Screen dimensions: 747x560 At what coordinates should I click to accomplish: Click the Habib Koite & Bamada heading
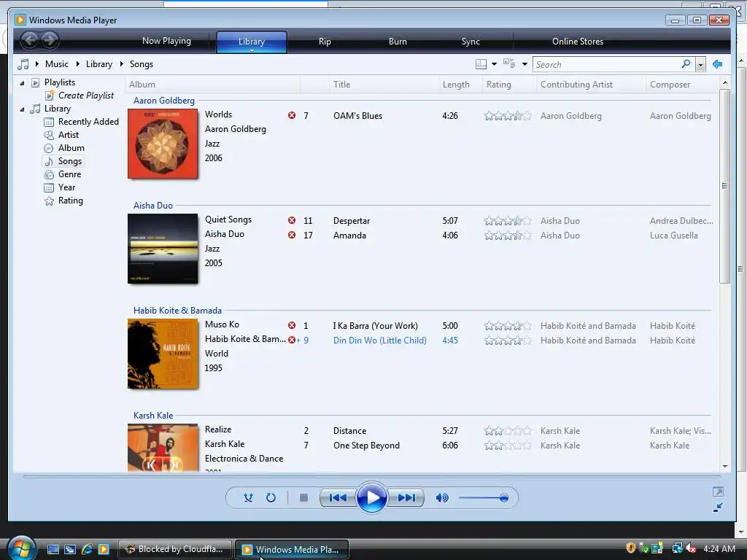pos(177,311)
